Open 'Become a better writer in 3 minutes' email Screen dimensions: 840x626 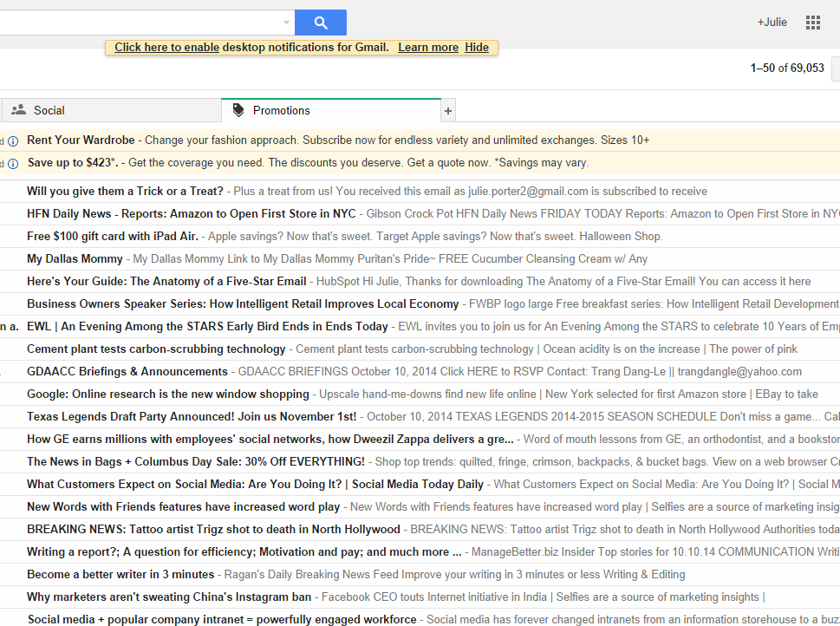(420, 574)
